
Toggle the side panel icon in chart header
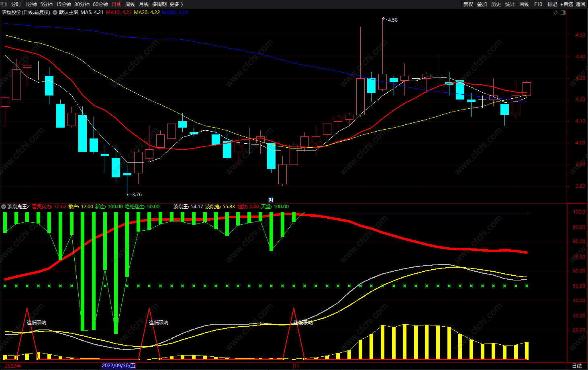(x=563, y=12)
